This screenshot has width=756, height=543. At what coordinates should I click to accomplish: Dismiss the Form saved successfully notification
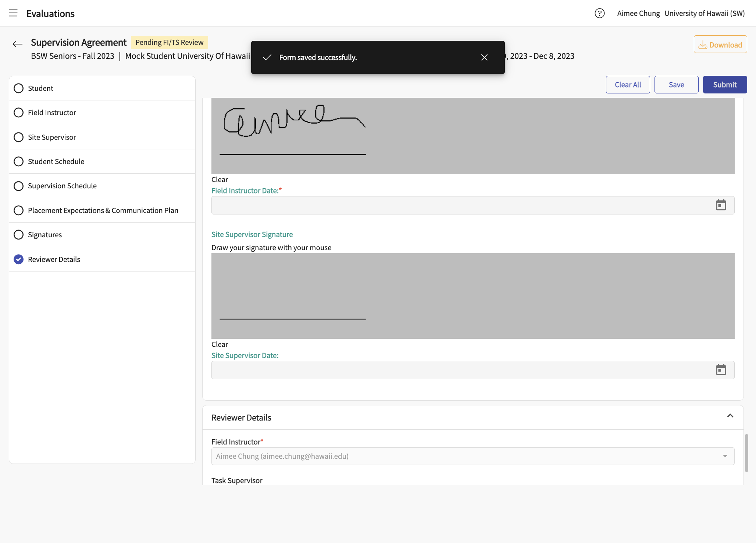click(x=484, y=57)
